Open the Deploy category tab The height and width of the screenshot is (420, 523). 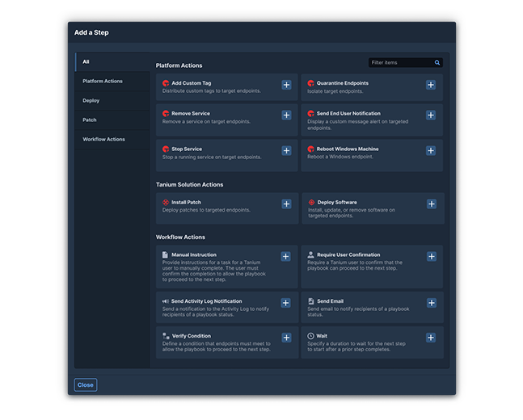(x=112, y=100)
